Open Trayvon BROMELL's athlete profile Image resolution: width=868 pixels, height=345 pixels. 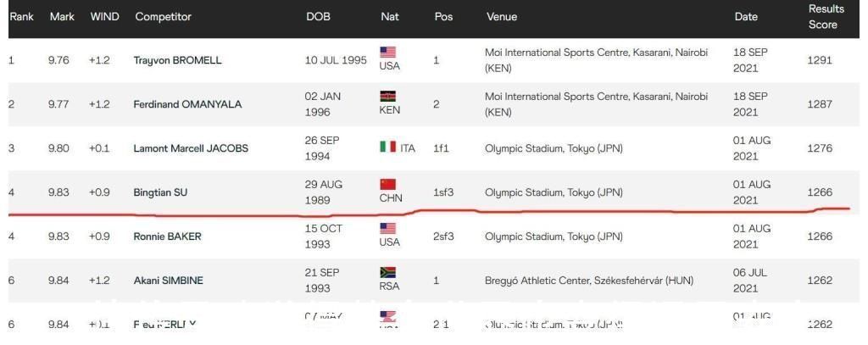coord(177,61)
